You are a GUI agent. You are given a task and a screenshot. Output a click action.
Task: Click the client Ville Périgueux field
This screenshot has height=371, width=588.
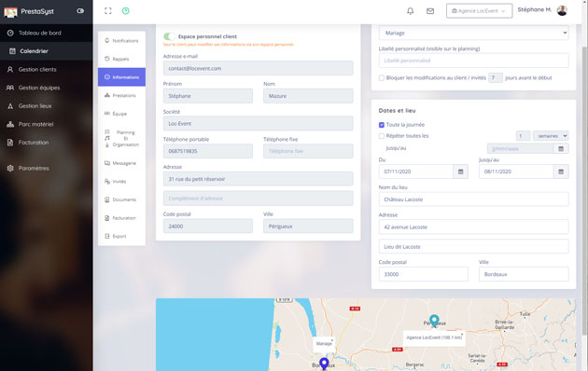click(x=308, y=227)
